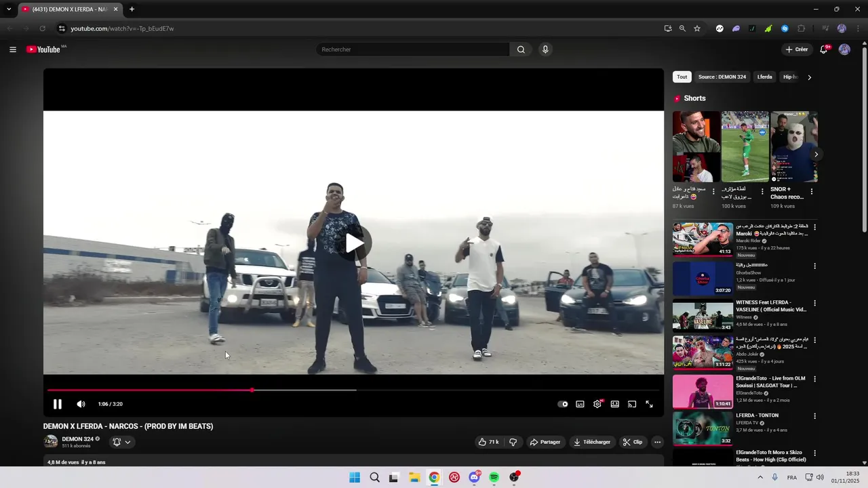868x488 pixels.
Task: Cast video to a TV
Action: tap(632, 404)
